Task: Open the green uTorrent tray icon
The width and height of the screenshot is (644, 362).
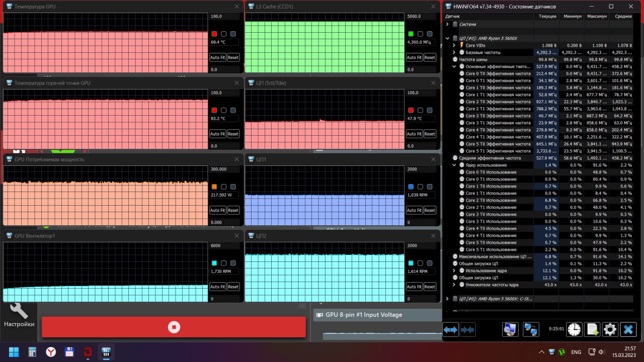Action: 562,352
